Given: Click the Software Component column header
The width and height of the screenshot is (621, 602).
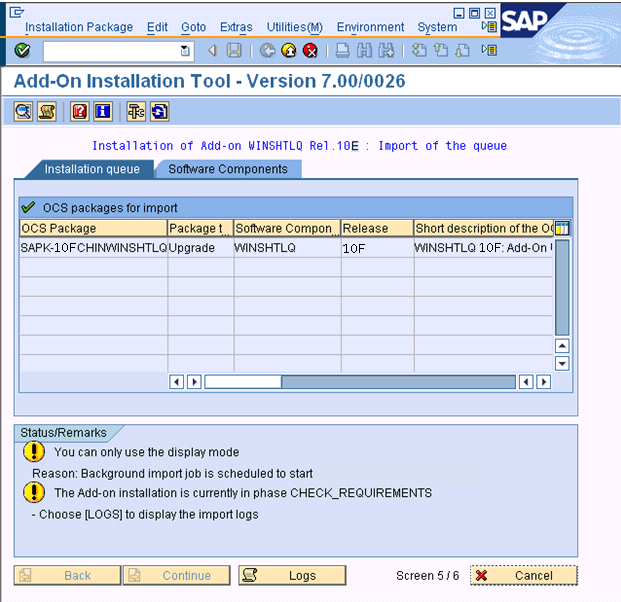Looking at the screenshot, I should (x=287, y=228).
